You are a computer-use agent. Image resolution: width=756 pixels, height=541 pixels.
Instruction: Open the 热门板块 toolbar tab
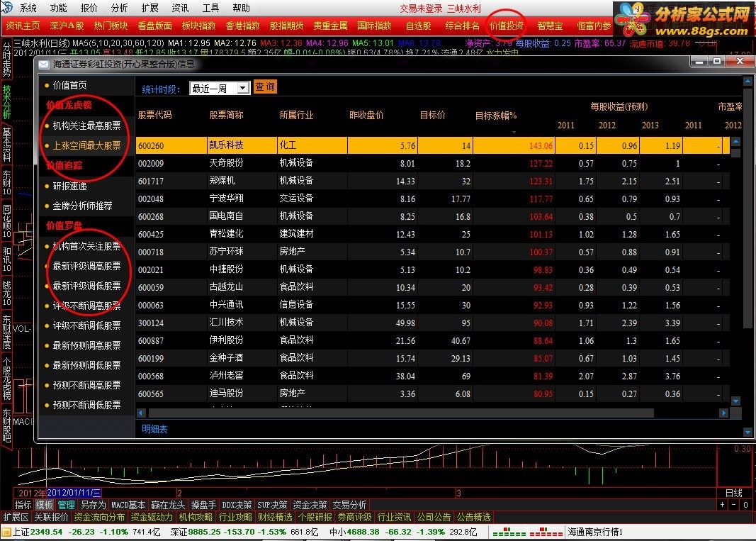coord(111,26)
